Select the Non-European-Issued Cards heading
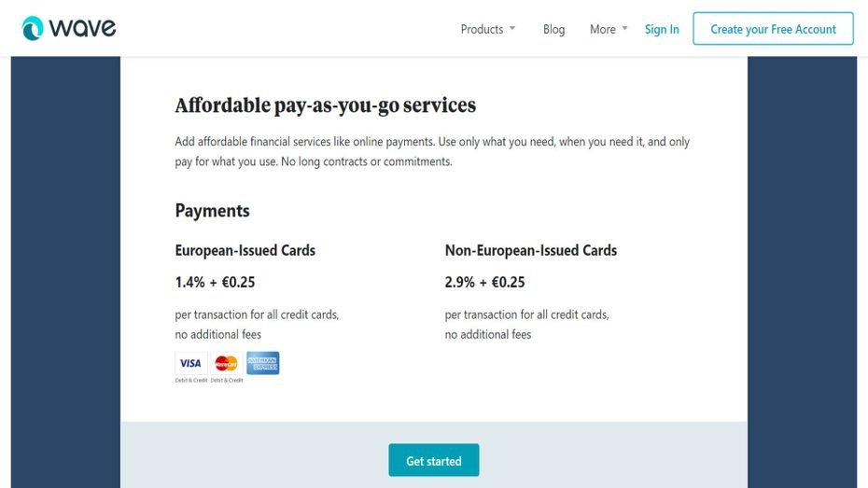Viewport: 868px width, 488px height. click(x=530, y=250)
